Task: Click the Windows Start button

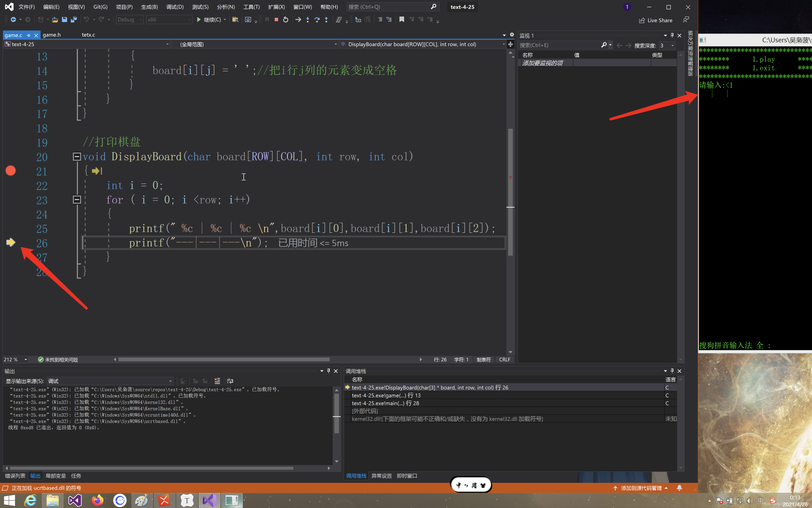Action: click(9, 500)
